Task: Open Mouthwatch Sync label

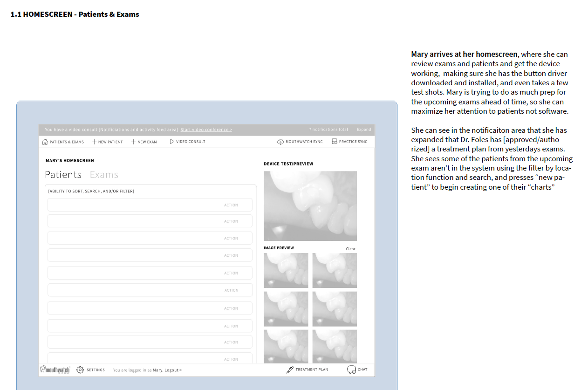Action: 304,142
